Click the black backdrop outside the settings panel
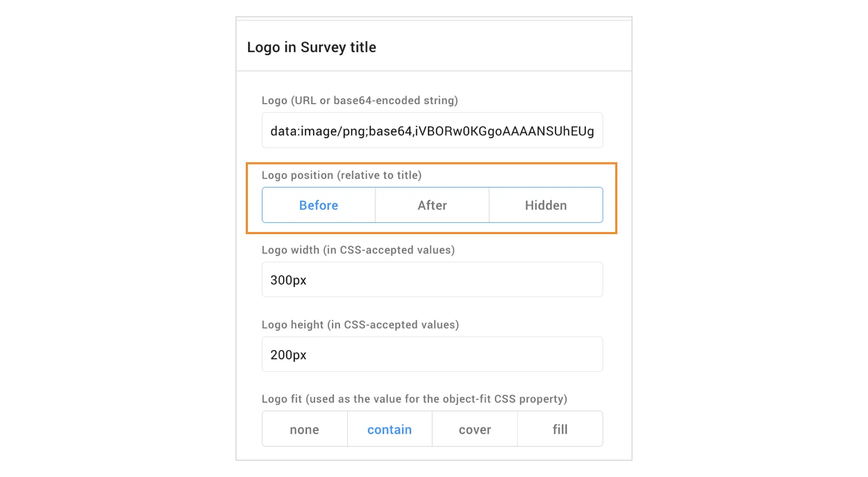 point(108,238)
